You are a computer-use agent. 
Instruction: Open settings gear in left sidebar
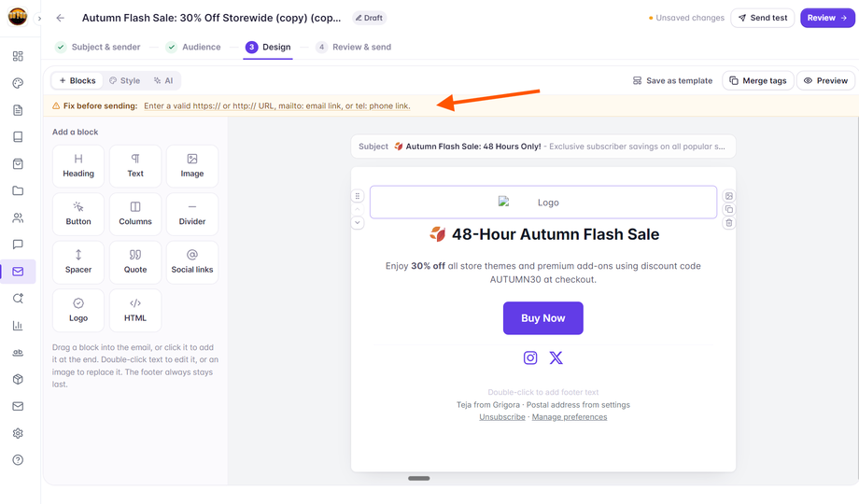click(x=18, y=433)
